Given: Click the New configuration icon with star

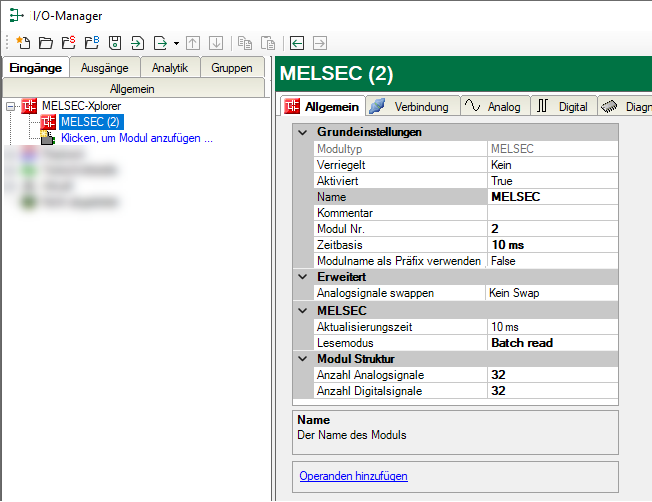Looking at the screenshot, I should (23, 43).
